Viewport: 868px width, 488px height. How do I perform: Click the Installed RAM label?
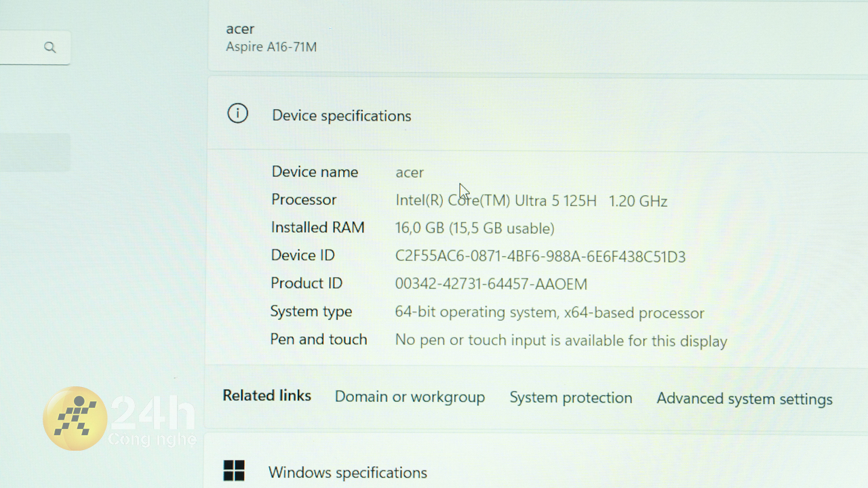pyautogui.click(x=317, y=228)
